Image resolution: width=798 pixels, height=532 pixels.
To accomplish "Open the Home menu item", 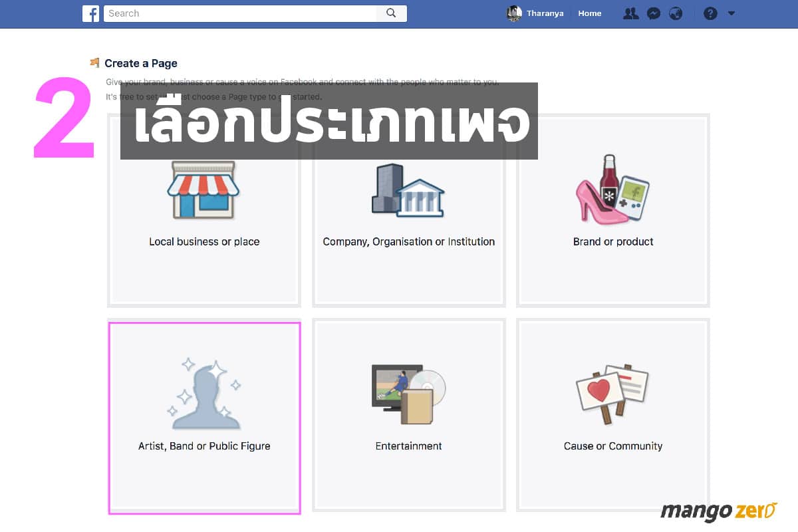I will [589, 13].
